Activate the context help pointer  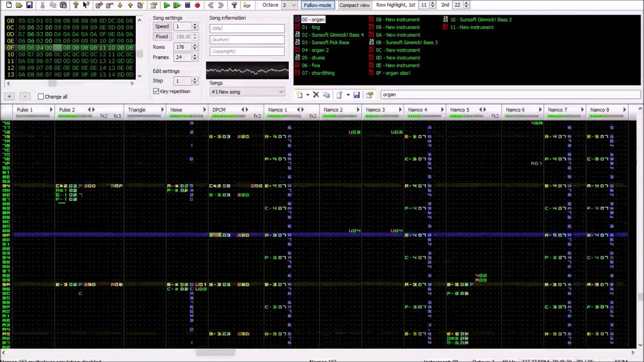pos(86,5)
